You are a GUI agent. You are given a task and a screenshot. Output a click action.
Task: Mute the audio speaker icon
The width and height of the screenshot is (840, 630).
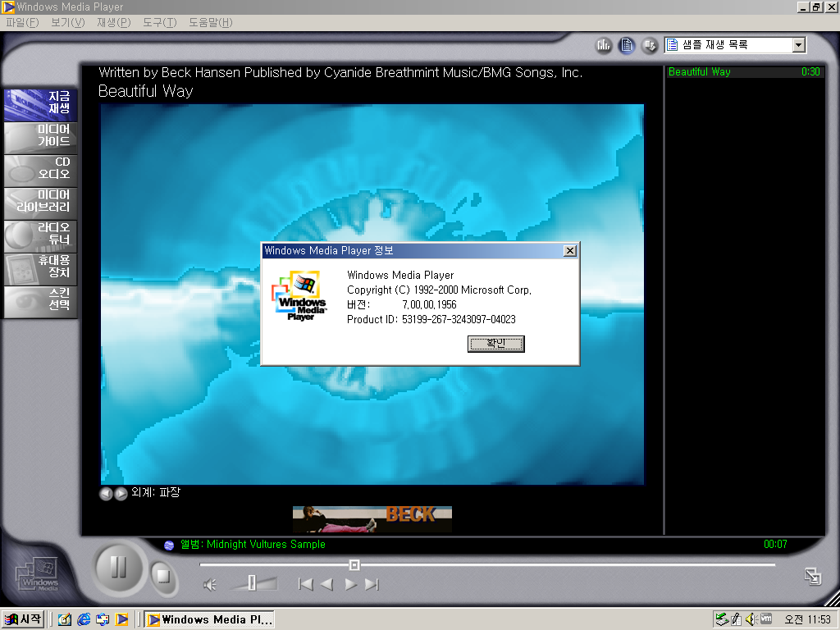tap(209, 585)
